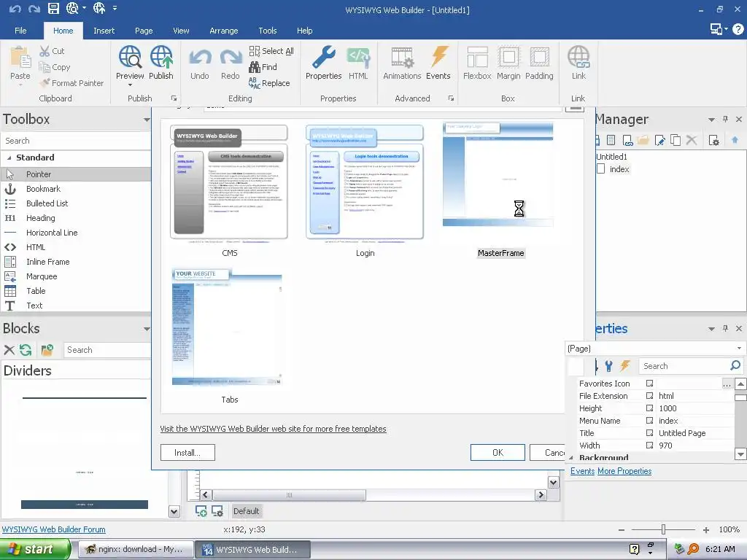This screenshot has width=747, height=560.
Task: Click the Save floppy icon in title bar
Action: pyautogui.click(x=53, y=9)
